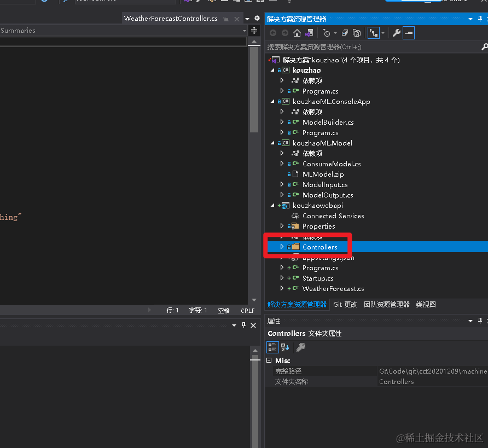The image size is (488, 448).
Task: Open the Properties panel window position dropdown
Action: (x=470, y=321)
